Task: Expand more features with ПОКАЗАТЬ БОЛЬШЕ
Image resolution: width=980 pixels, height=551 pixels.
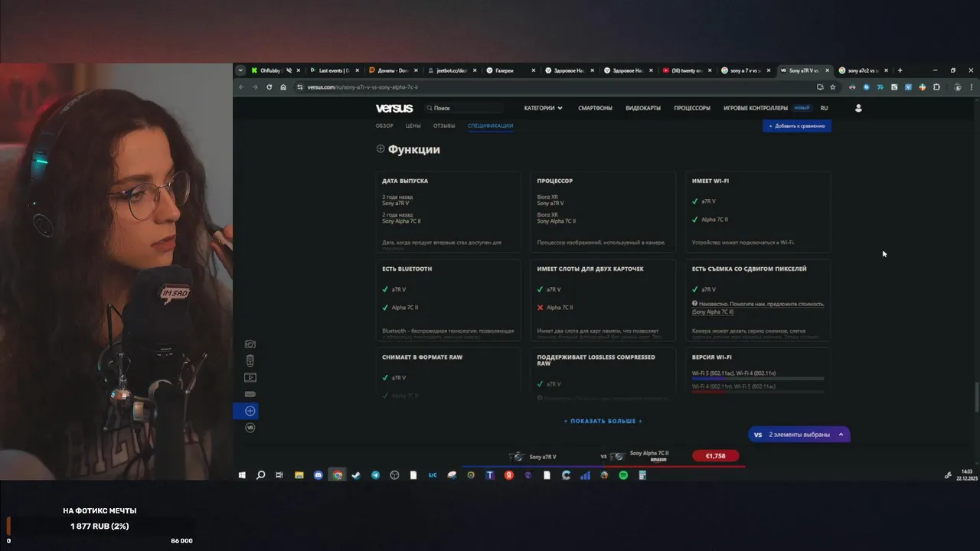Action: pyautogui.click(x=603, y=421)
